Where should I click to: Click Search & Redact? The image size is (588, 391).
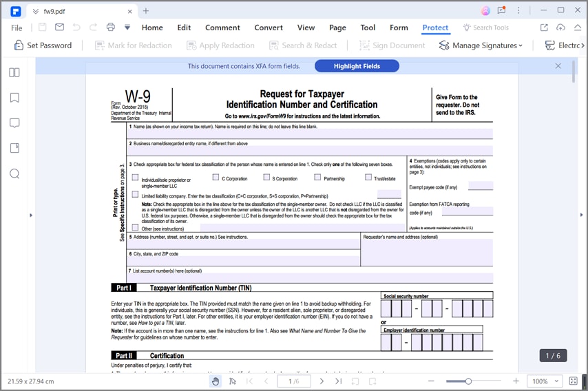click(303, 45)
